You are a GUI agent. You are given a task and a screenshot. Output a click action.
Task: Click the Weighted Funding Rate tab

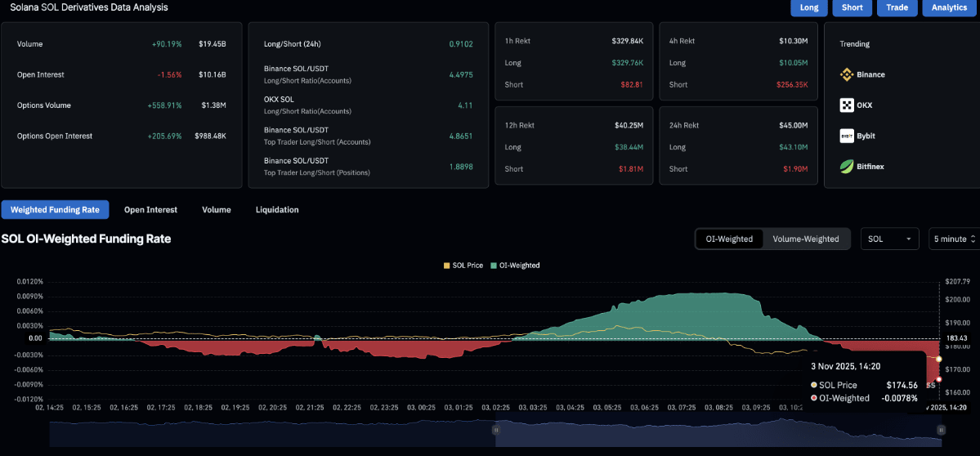pos(55,210)
